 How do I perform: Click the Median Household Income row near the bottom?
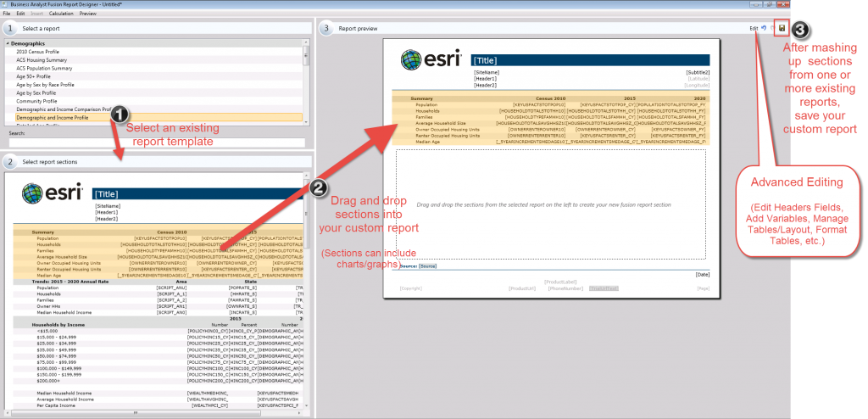pos(159,393)
